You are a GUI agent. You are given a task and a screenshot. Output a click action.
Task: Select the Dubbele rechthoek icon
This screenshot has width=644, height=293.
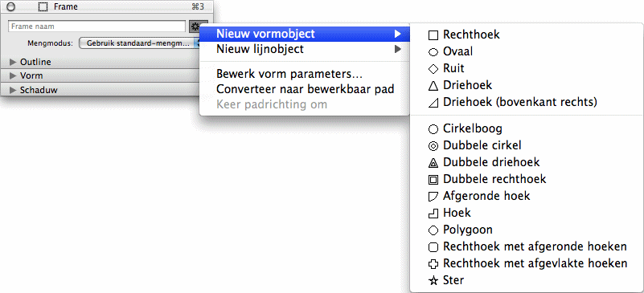pyautogui.click(x=433, y=180)
